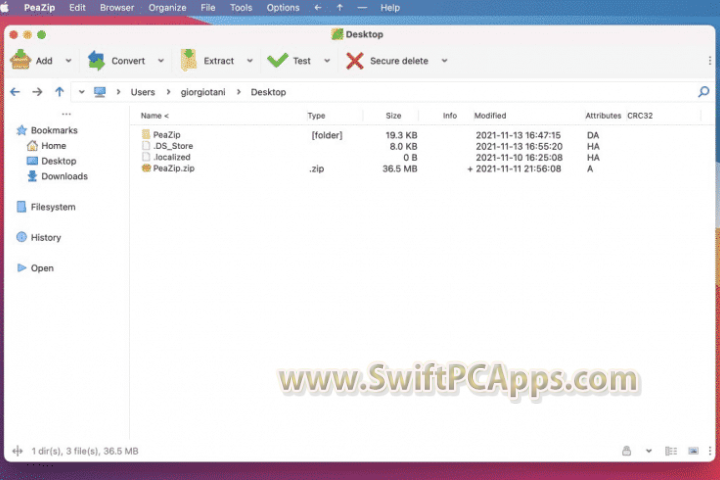Expand the Extract button dropdown arrow

coord(250,61)
